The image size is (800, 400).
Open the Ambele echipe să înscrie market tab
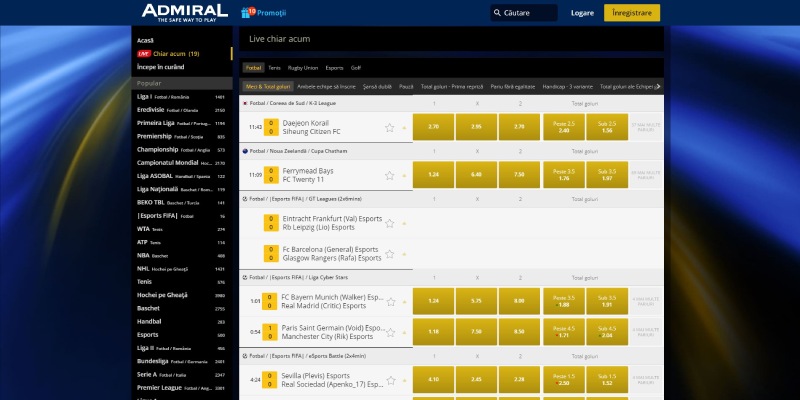326,87
